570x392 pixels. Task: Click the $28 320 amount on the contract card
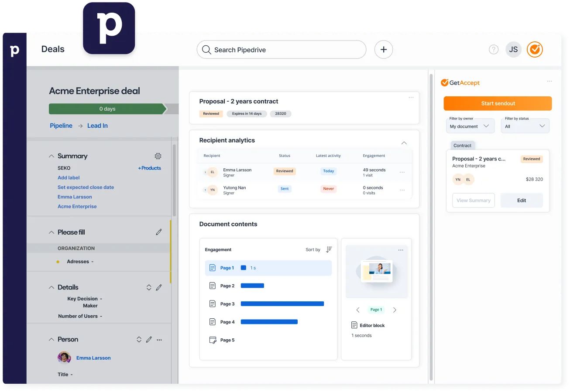point(534,179)
